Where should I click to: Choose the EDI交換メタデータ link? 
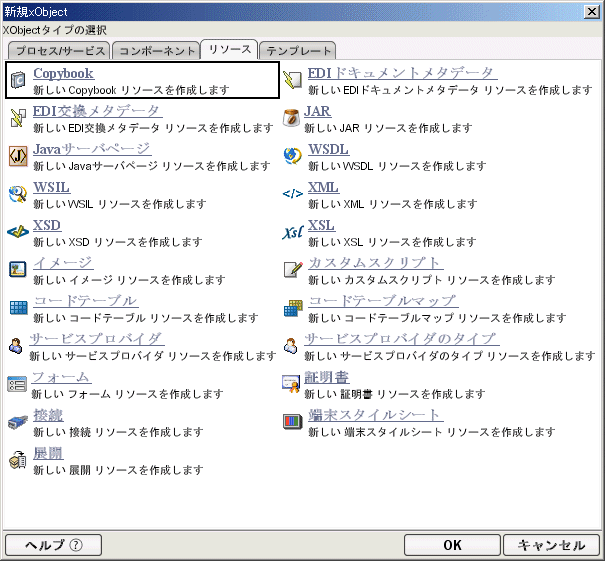point(98,111)
